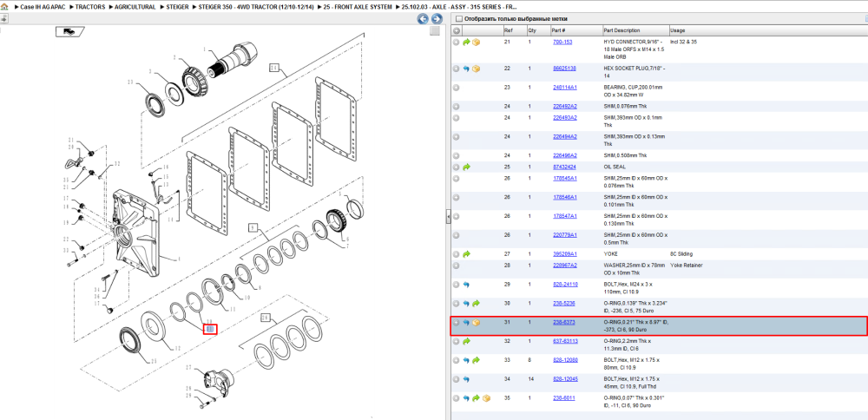Open part link 248114A1
This screenshot has height=420, width=868.
(x=565, y=88)
